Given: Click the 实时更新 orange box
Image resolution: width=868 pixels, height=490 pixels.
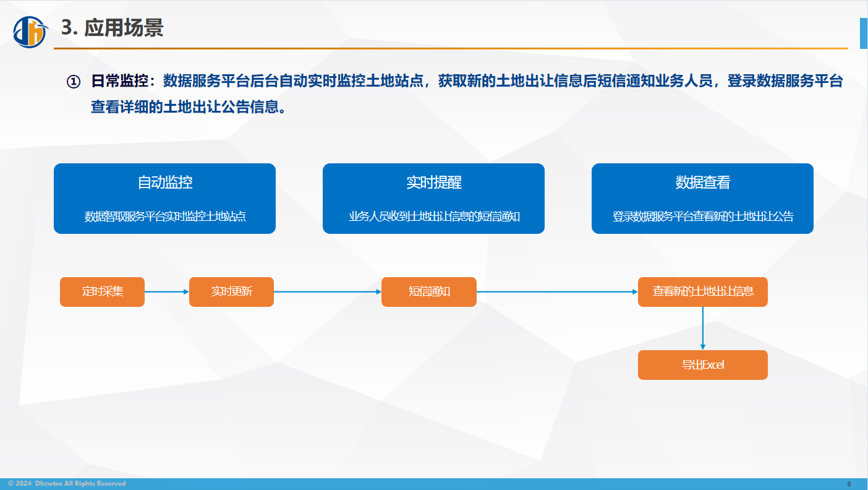Looking at the screenshot, I should pos(231,292).
